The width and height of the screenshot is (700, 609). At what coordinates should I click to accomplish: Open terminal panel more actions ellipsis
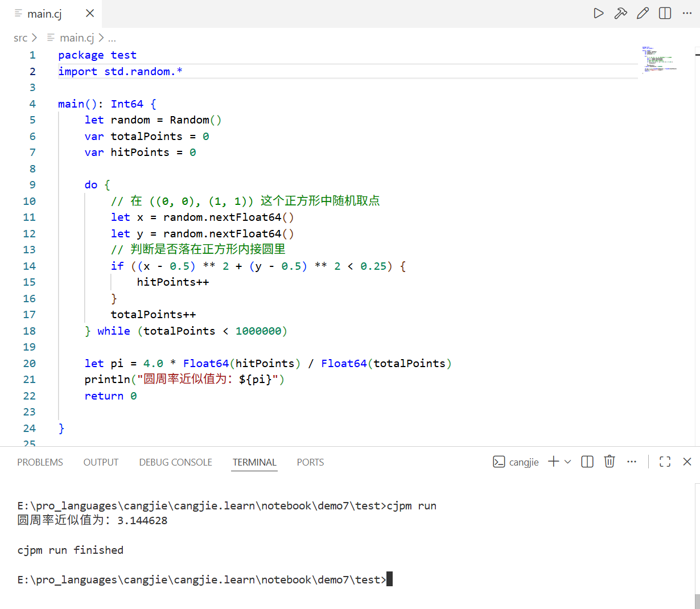point(632,462)
